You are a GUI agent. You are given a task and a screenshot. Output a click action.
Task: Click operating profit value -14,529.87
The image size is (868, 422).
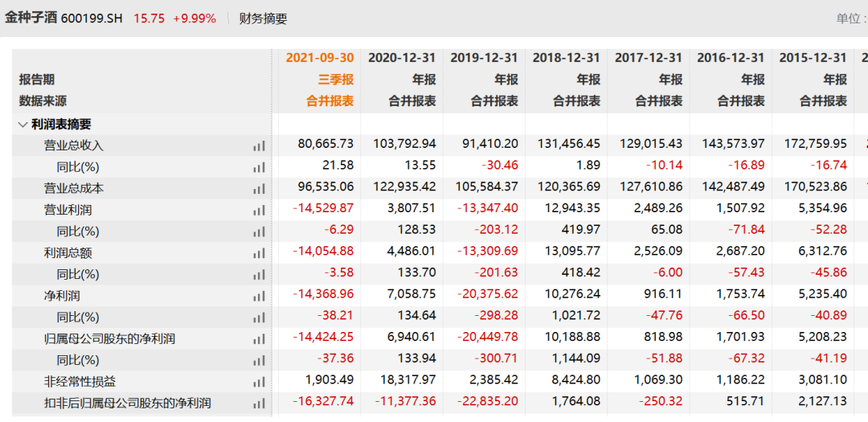[323, 208]
